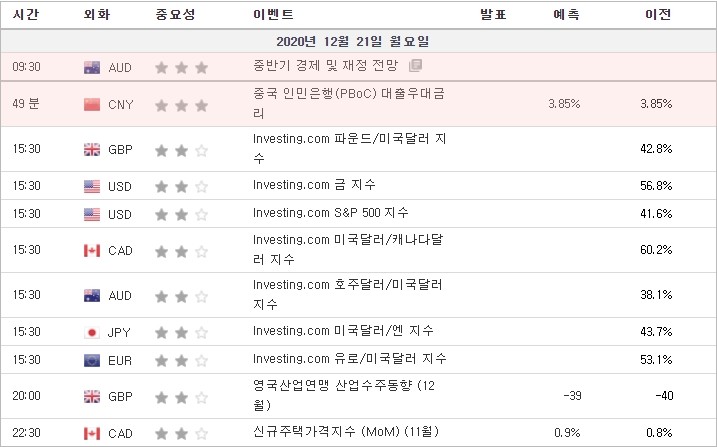Image resolution: width=717 pixels, height=447 pixels.
Task: Click the US flag in the 금 지수 row
Action: coord(92,186)
